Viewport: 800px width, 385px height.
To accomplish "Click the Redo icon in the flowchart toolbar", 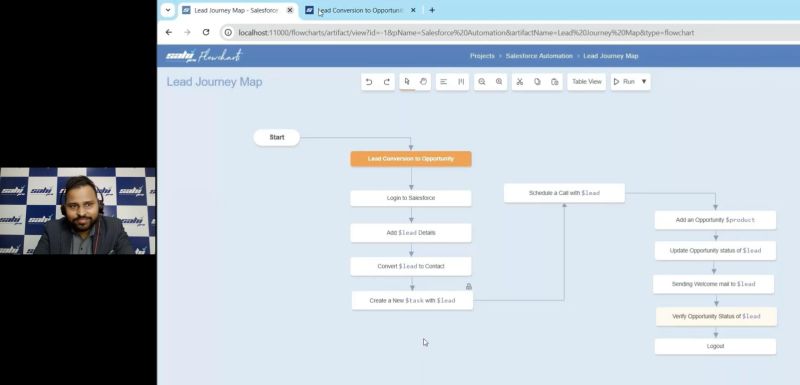I will click(x=387, y=82).
